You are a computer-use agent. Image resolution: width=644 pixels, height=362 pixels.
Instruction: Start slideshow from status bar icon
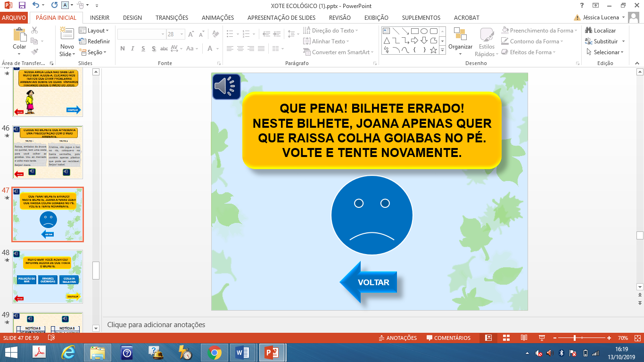542,338
